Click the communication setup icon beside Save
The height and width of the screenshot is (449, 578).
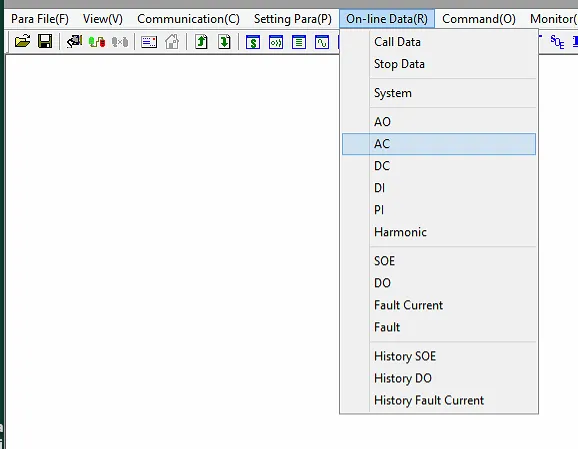click(x=74, y=41)
